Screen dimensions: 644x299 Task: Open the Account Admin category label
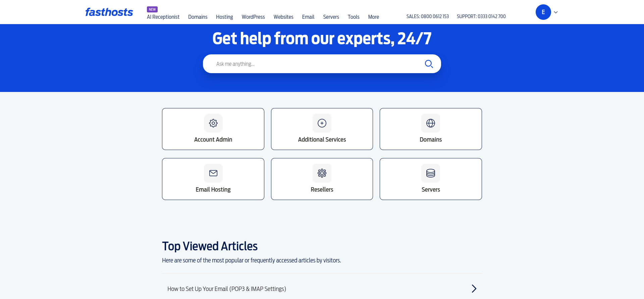pos(213,140)
